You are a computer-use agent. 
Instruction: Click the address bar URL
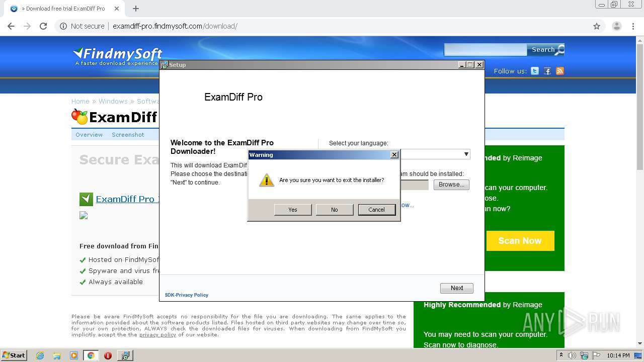click(175, 26)
